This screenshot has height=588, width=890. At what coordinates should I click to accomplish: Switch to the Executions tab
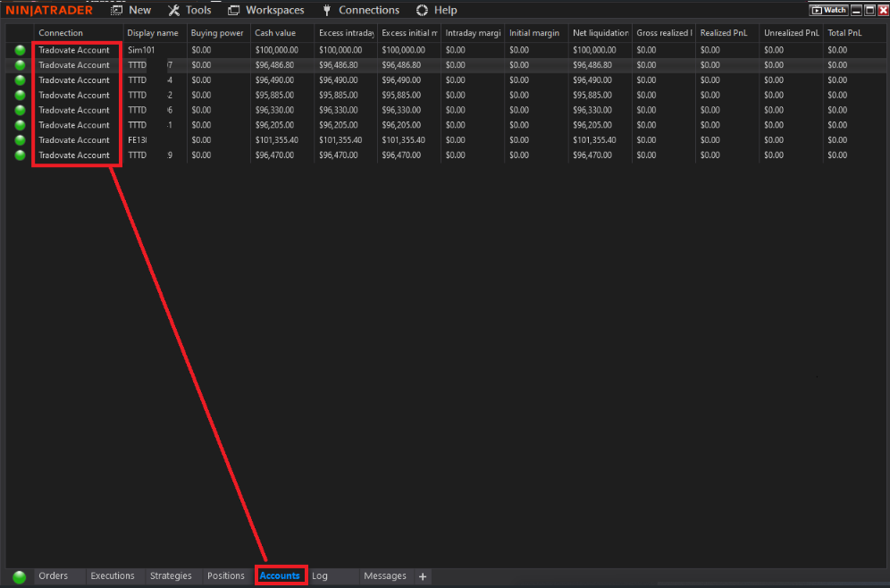click(x=113, y=576)
